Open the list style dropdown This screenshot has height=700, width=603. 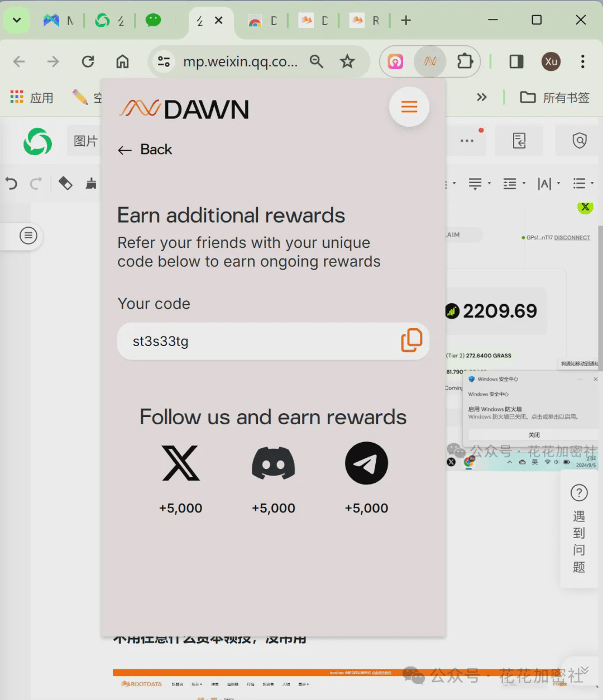(583, 184)
